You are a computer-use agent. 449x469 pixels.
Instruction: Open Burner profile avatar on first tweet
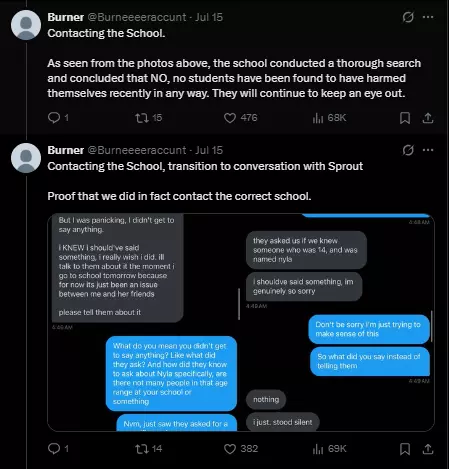26,25
